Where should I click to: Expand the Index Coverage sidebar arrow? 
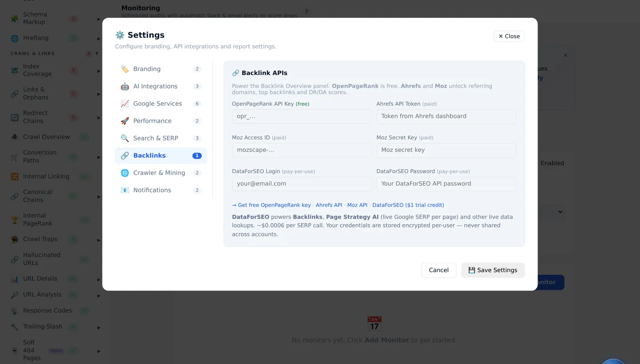99,71
